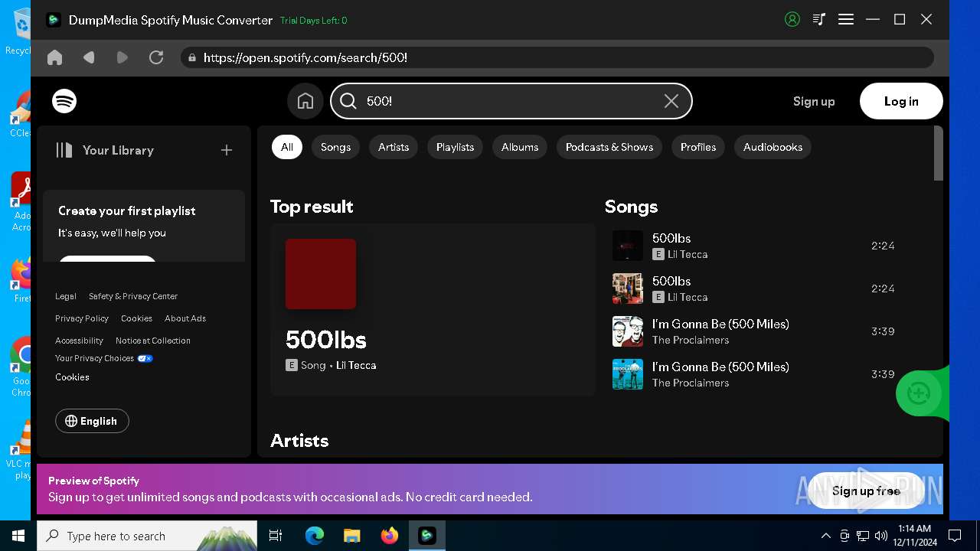Open Firefox from the taskbar

(390, 536)
